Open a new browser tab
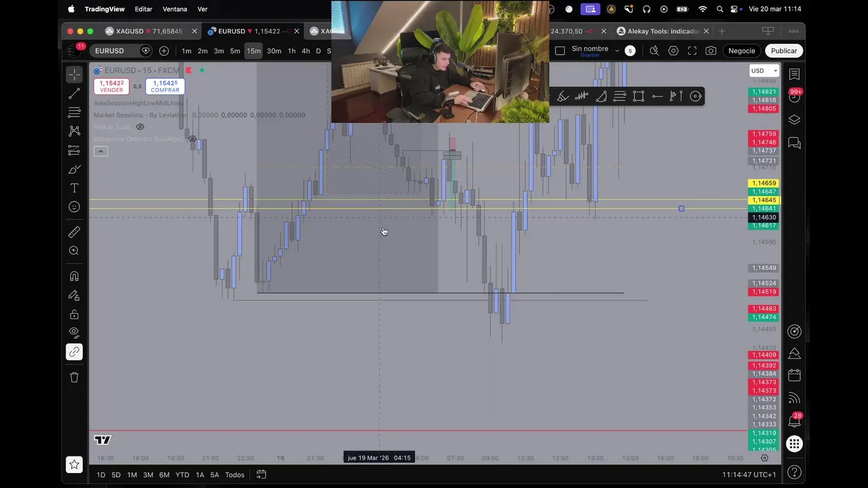The image size is (868, 488). [722, 31]
